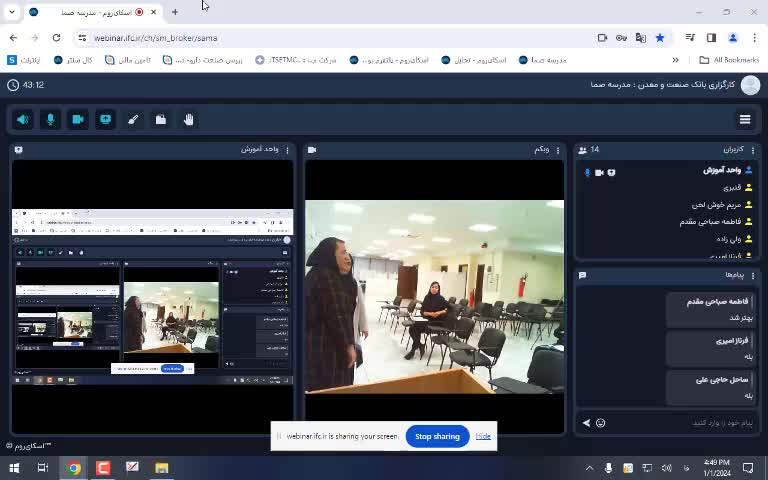Open the messages panel options menu
This screenshot has width=768, height=480.
pos(753,275)
